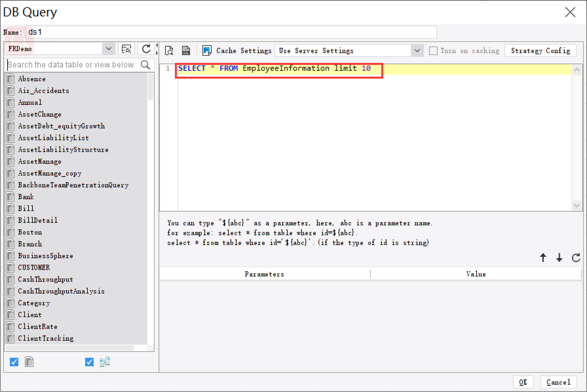
Task: Click the search magnifier icon
Action: tap(146, 65)
